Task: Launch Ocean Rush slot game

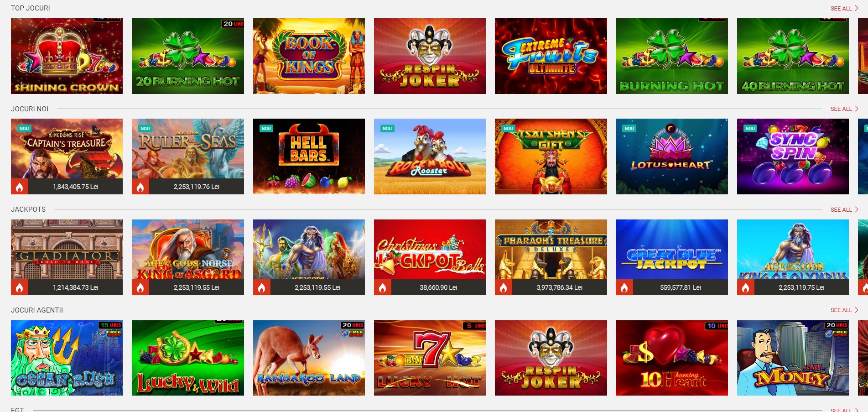Action: [67, 358]
